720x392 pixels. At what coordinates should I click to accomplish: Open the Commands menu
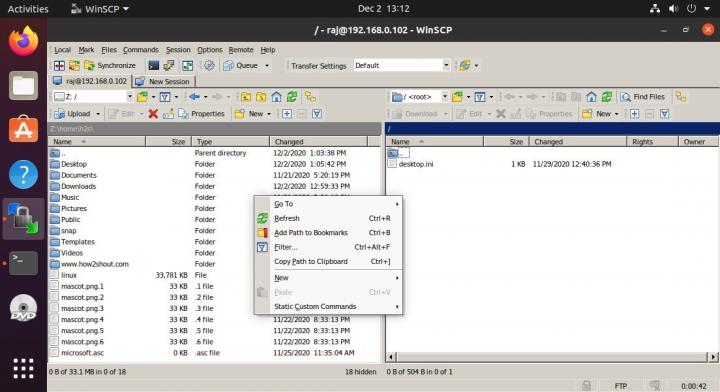point(141,50)
